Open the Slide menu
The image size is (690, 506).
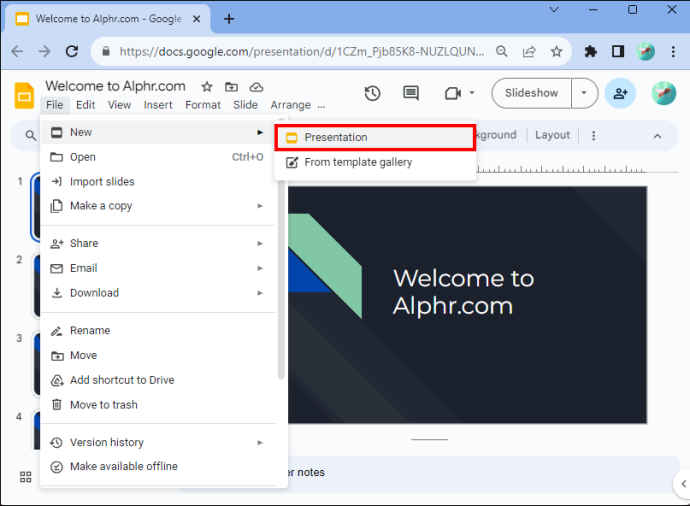pos(245,105)
